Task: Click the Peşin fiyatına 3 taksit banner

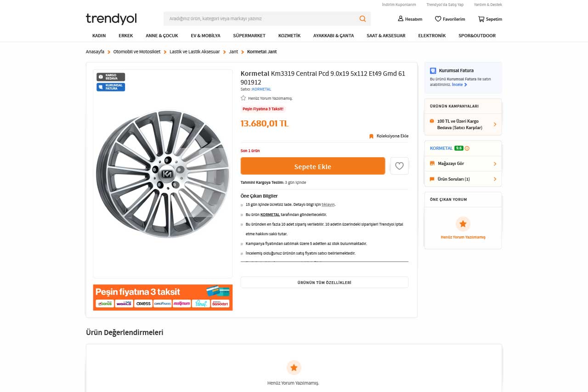Action: tap(163, 297)
